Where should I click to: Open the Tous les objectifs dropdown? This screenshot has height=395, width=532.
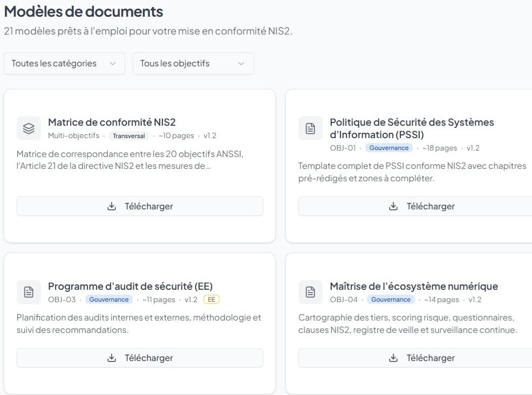[193, 63]
